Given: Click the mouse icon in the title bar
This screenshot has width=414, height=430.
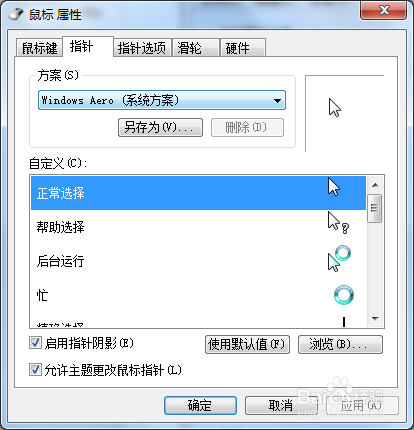Looking at the screenshot, I should pyautogui.click(x=16, y=14).
